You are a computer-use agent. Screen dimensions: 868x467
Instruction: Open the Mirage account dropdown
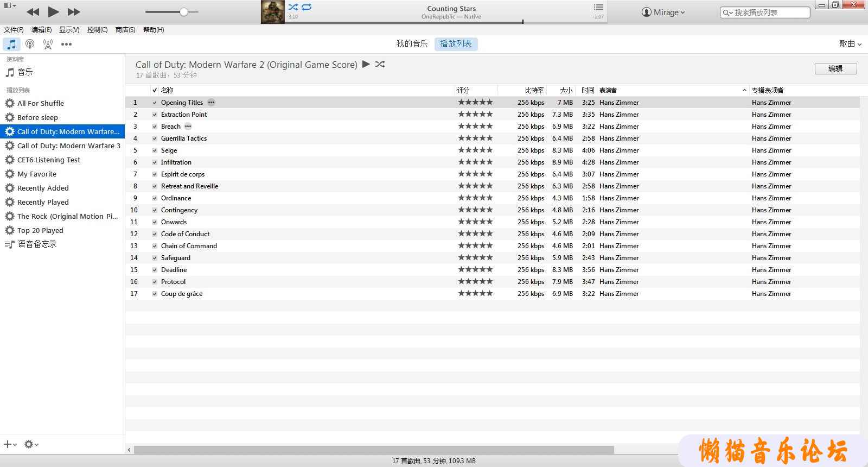tap(663, 12)
